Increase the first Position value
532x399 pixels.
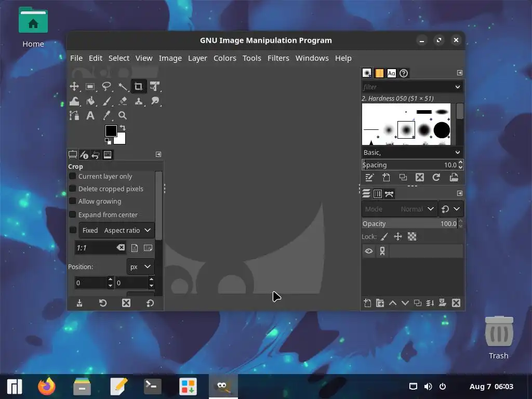tap(110, 280)
